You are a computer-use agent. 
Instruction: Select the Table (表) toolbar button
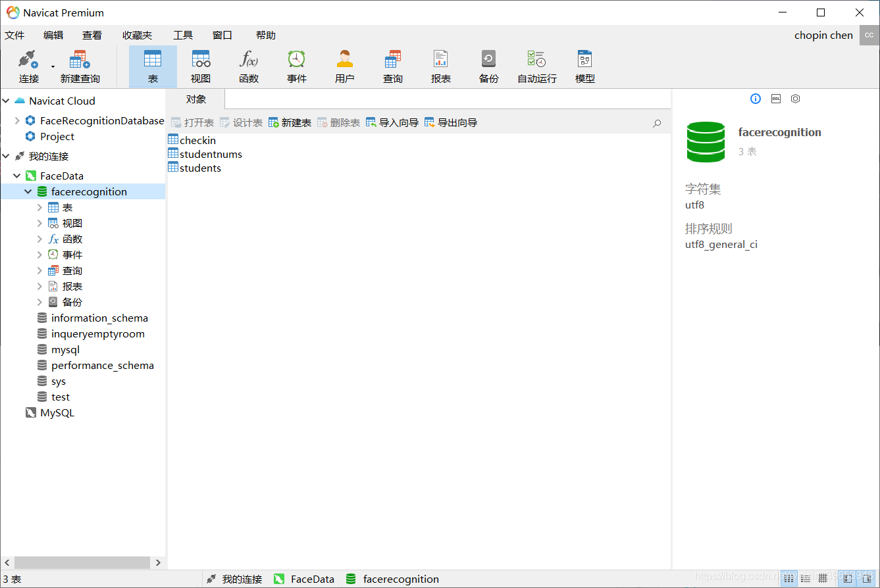click(153, 66)
